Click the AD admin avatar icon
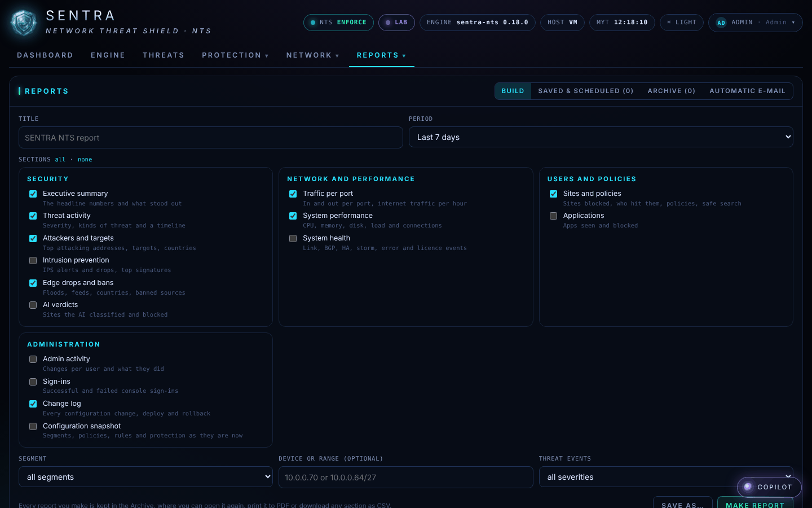The image size is (812, 508). [721, 23]
